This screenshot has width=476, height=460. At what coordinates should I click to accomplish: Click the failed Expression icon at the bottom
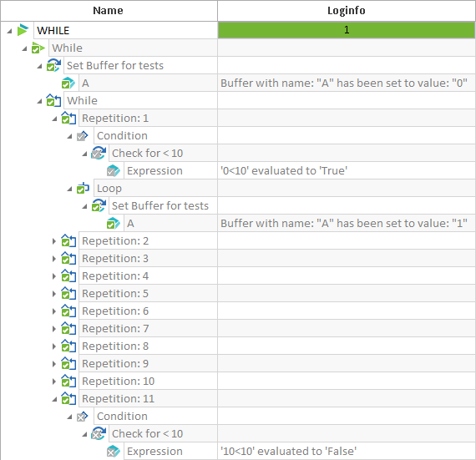click(114, 451)
